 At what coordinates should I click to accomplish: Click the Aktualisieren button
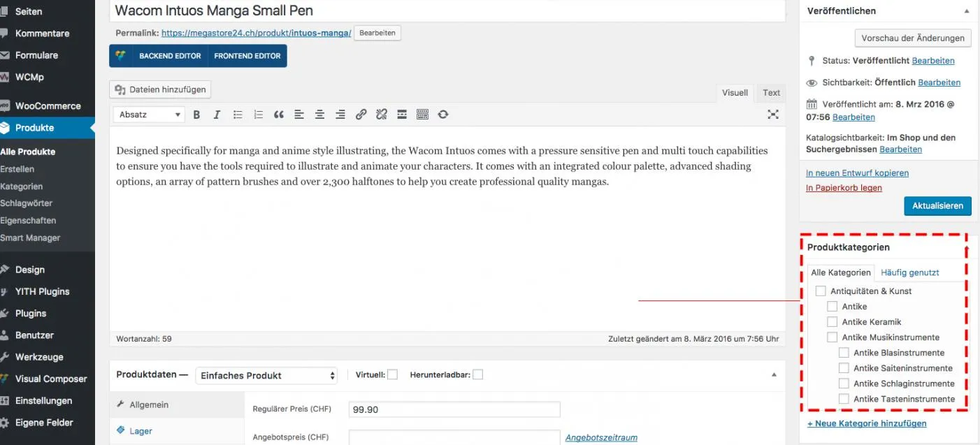(x=937, y=206)
